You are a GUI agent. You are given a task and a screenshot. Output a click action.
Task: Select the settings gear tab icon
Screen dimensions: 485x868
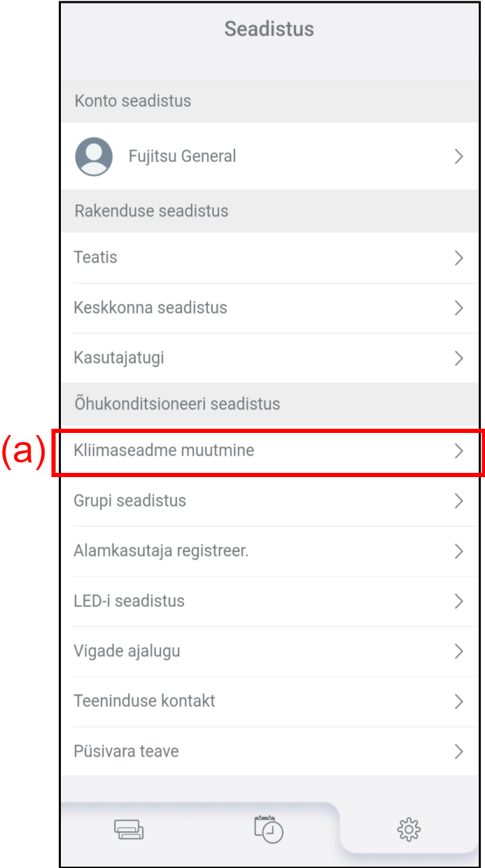(x=409, y=829)
